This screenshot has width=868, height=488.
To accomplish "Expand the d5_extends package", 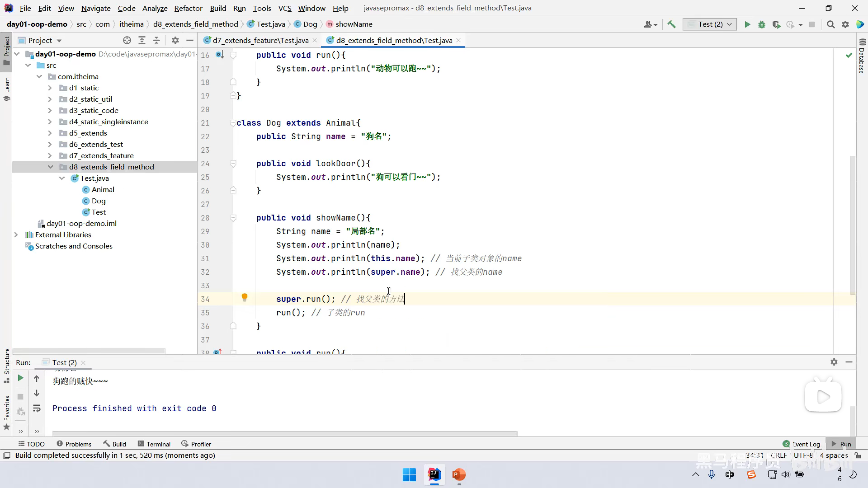I will tap(50, 133).
